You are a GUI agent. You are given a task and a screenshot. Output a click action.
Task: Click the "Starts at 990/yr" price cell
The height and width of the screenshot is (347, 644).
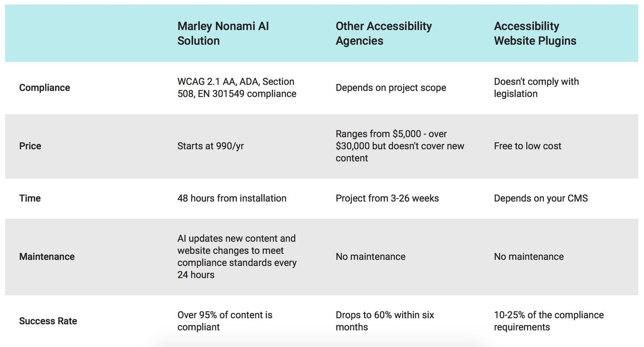pos(211,146)
